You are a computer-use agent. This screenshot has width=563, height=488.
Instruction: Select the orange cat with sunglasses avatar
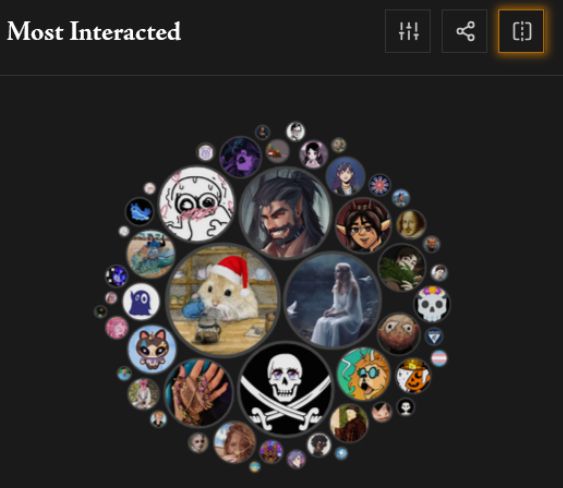364,374
